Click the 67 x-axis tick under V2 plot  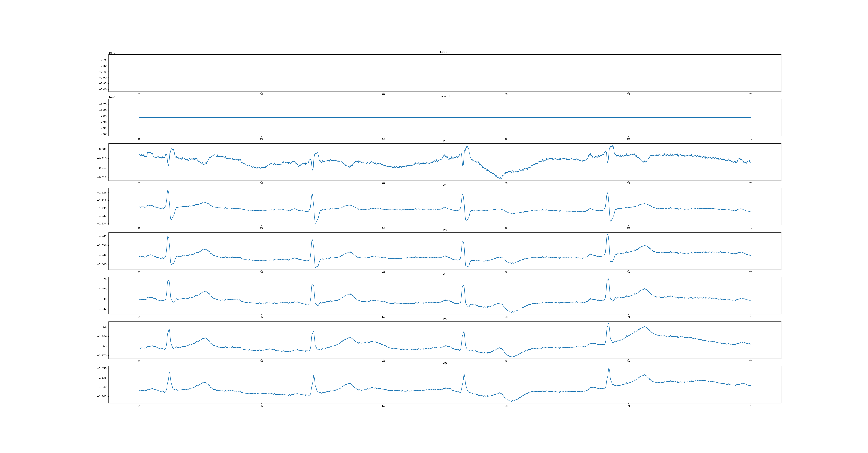pos(384,228)
